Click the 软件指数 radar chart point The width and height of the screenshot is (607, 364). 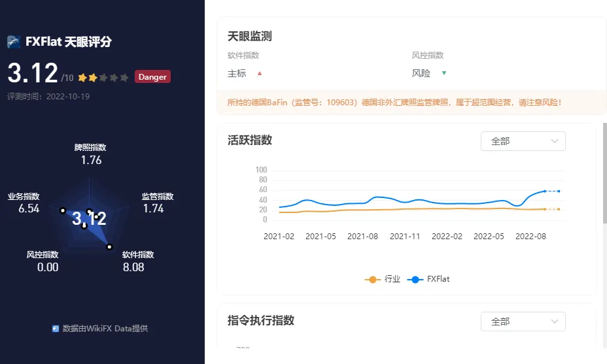point(109,247)
